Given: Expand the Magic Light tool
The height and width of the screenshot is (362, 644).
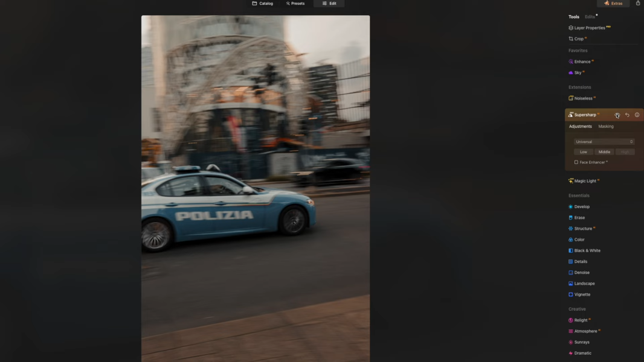Looking at the screenshot, I should click(584, 181).
